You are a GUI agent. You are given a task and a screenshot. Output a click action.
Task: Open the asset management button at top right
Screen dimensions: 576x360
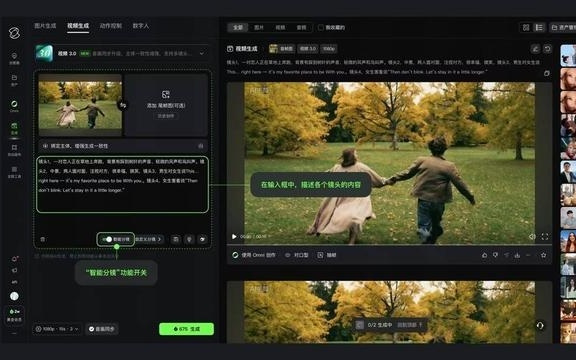(x=563, y=28)
